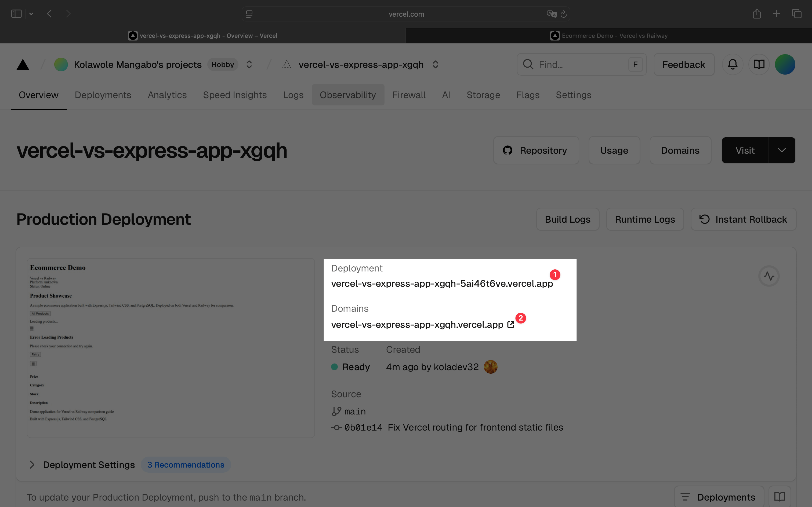The image size is (812, 507).
Task: Open the Speed Insights tab
Action: point(234,95)
